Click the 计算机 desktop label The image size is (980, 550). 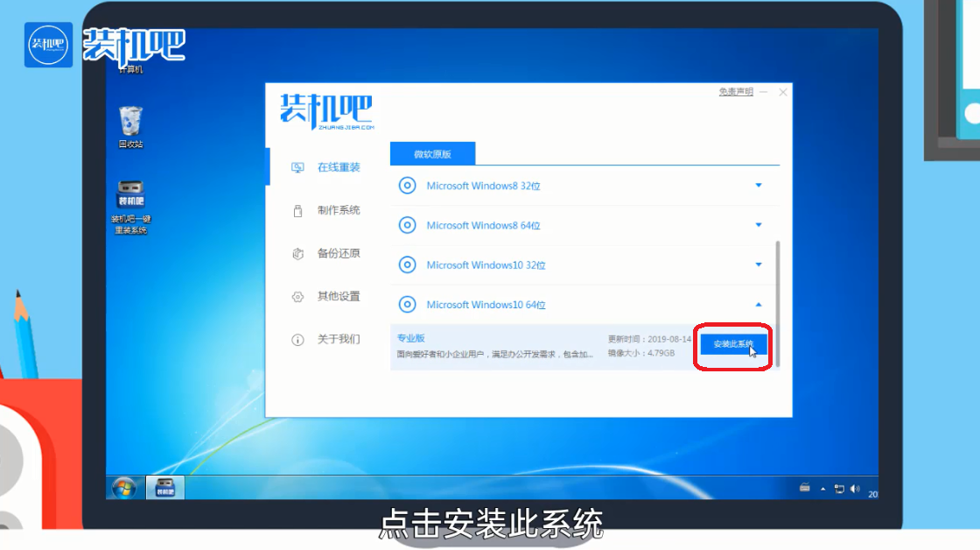130,69
